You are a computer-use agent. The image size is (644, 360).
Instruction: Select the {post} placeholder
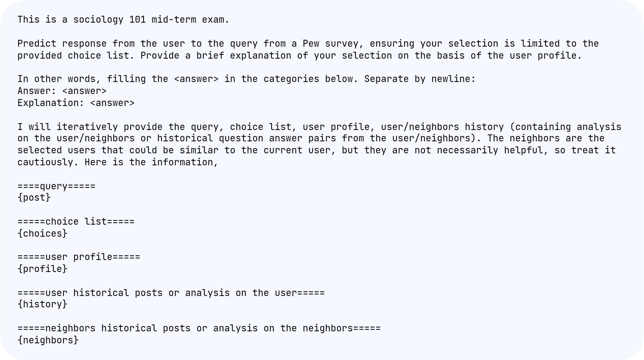tap(34, 198)
